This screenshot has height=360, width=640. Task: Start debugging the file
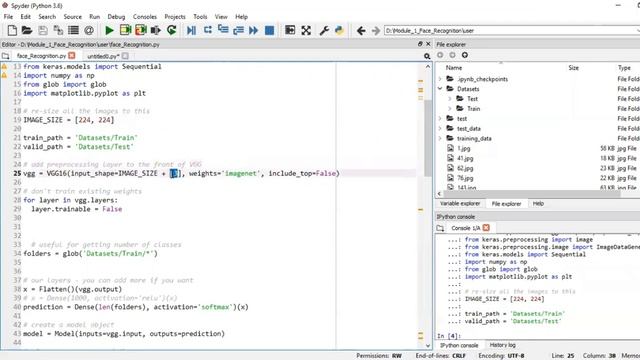(x=191, y=30)
